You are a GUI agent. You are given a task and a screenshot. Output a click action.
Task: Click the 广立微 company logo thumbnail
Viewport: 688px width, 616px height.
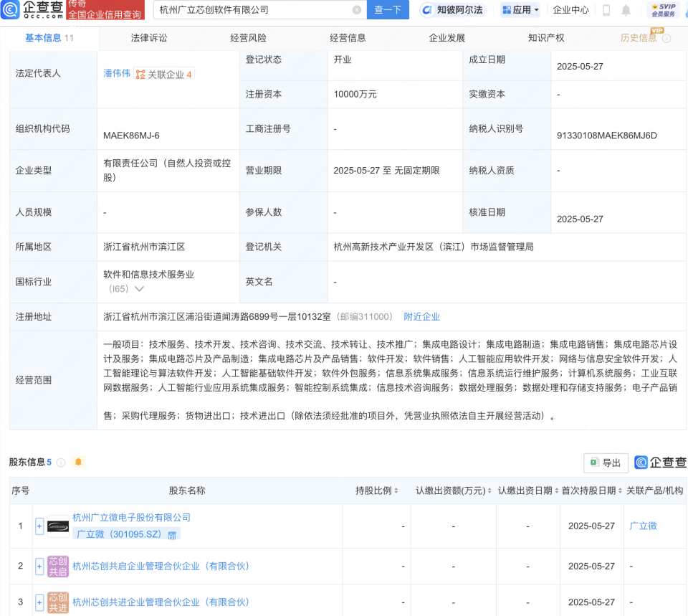coord(58,526)
